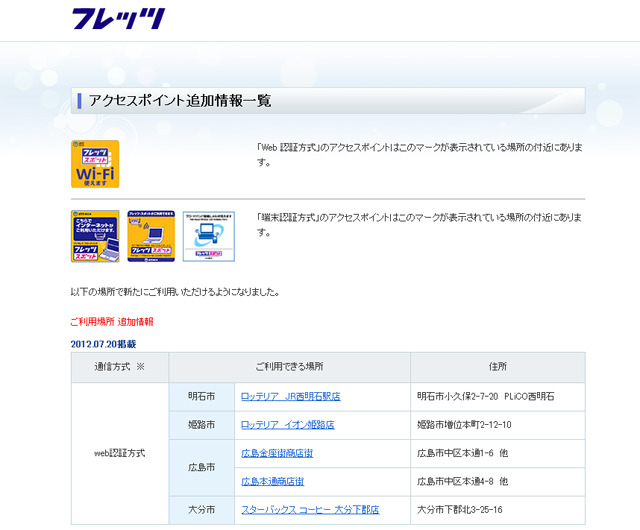
Task: Click the 端末認証方式 description paragraph
Action: 420,225
